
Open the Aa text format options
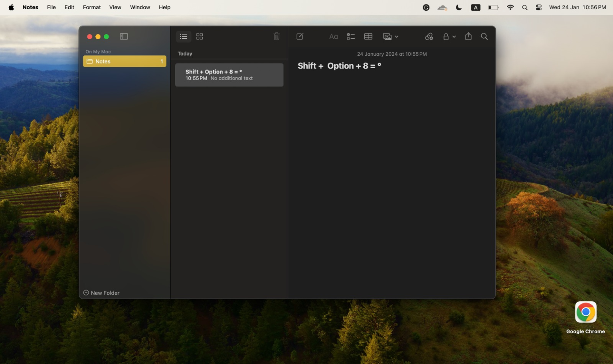[334, 37]
